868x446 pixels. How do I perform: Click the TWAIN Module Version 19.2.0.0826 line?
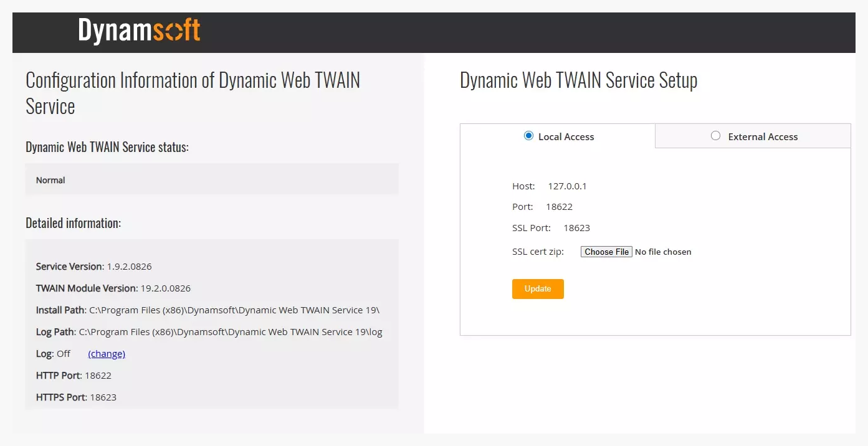click(113, 288)
